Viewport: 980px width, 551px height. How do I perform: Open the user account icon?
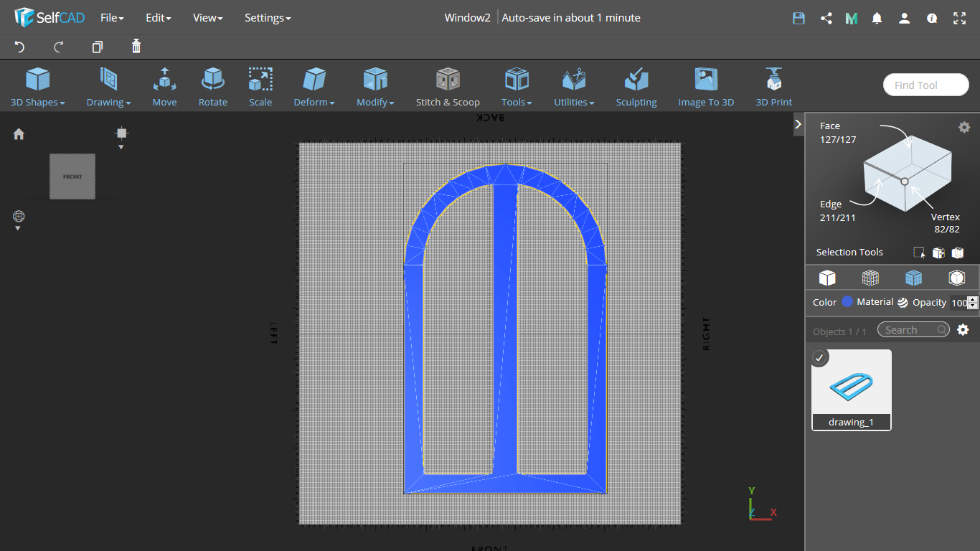click(904, 18)
